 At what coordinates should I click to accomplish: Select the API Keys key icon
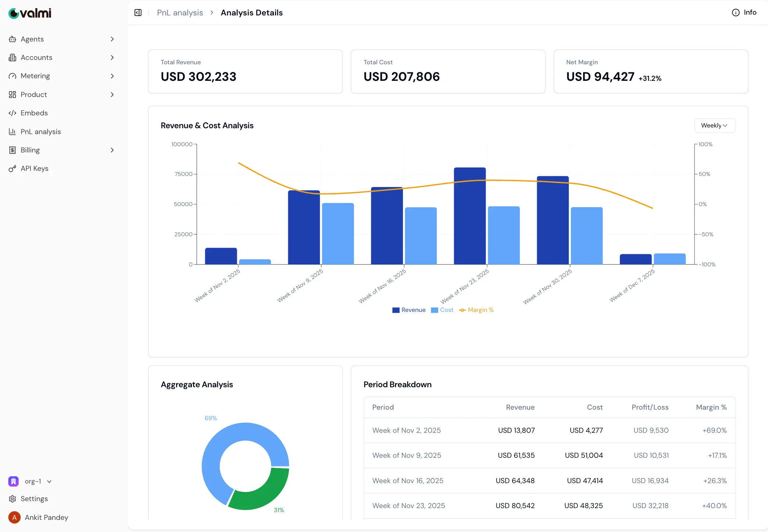click(13, 168)
